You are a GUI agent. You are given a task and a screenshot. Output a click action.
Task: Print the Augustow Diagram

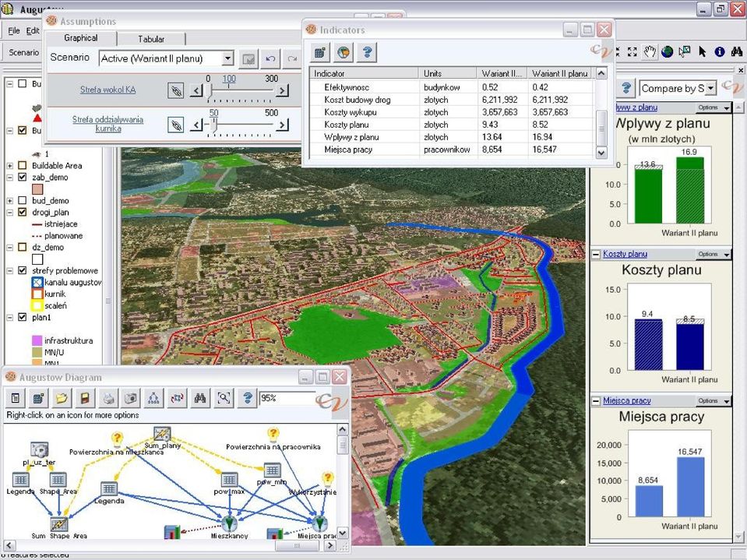108,398
